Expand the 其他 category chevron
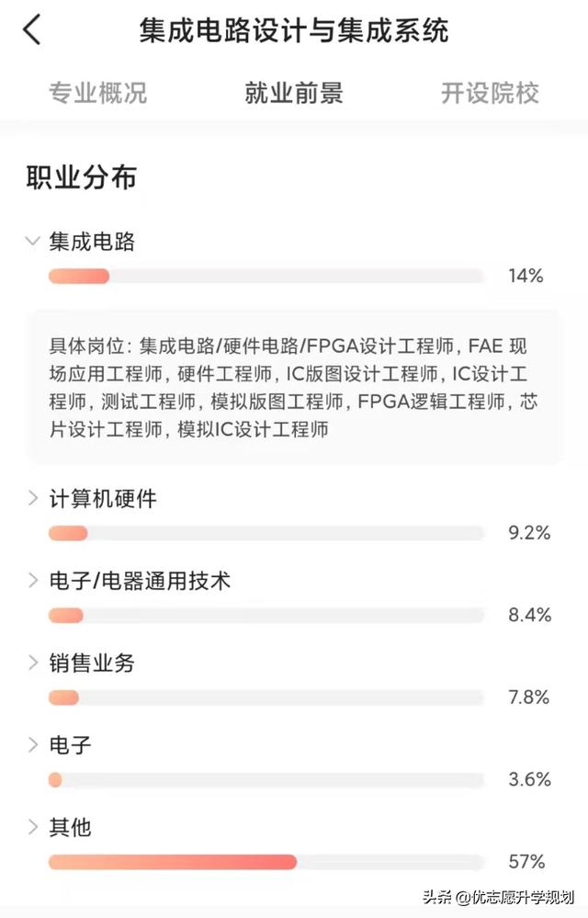 (33, 827)
